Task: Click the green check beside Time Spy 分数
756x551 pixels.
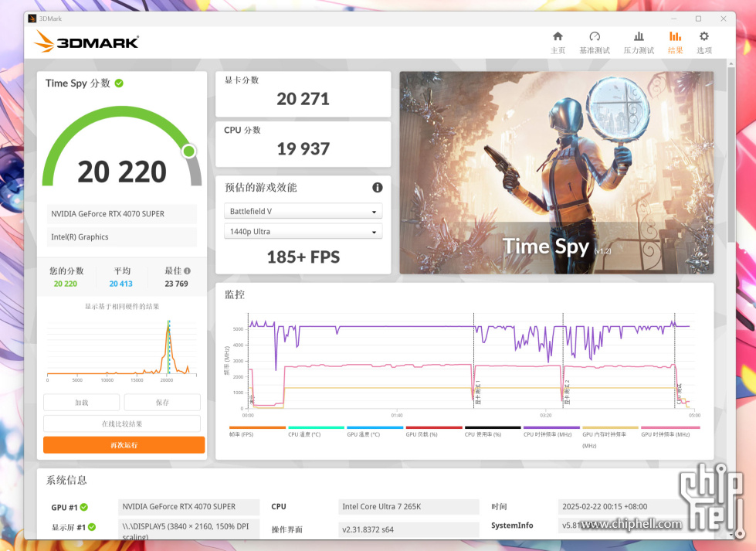Action: [119, 83]
